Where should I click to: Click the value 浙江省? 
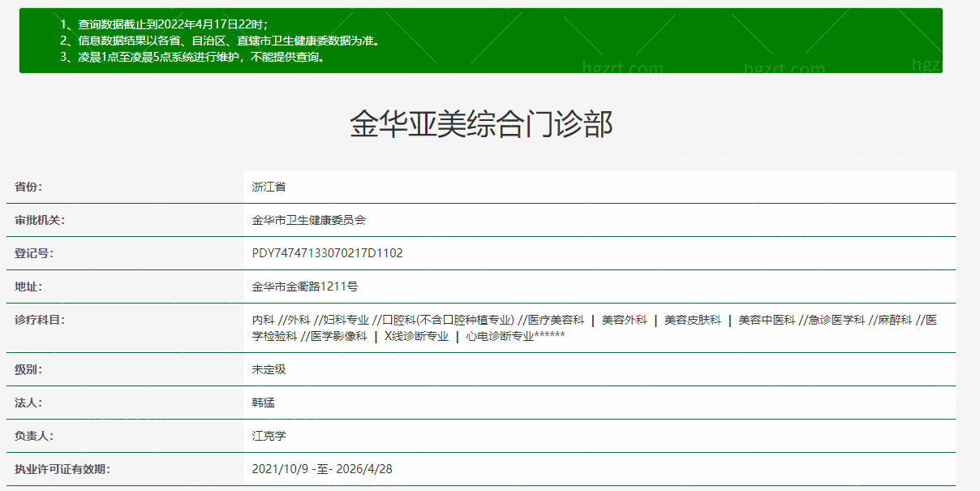pyautogui.click(x=269, y=187)
